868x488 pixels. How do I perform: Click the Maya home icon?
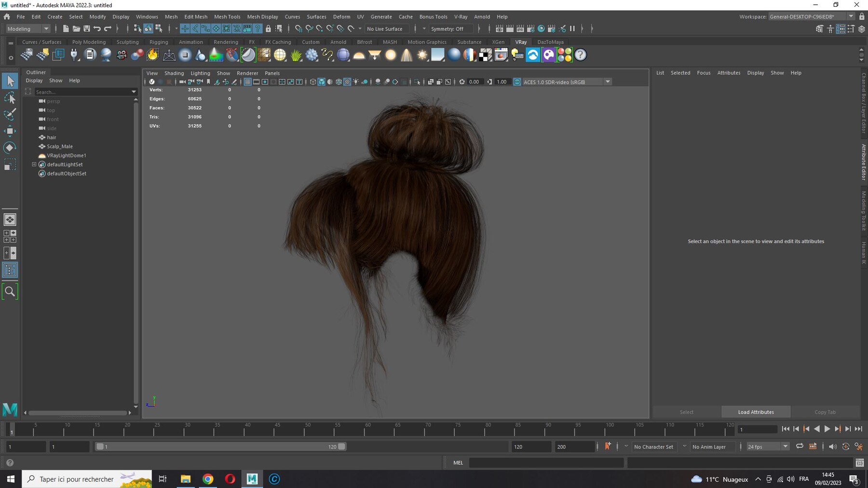pyautogui.click(x=7, y=16)
